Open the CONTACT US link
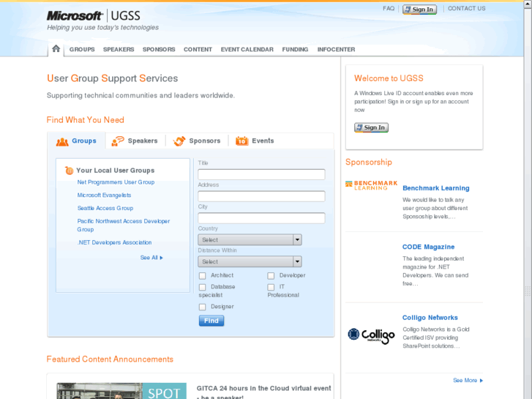 [x=467, y=9]
